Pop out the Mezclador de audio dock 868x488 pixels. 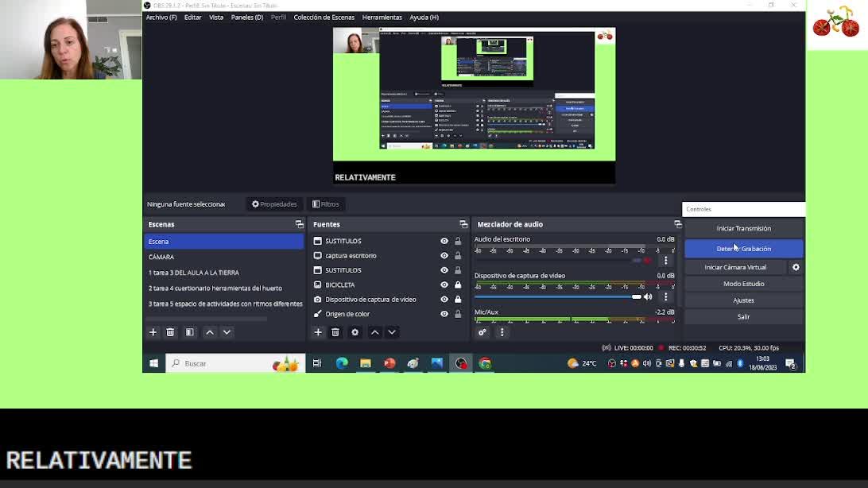click(x=678, y=224)
